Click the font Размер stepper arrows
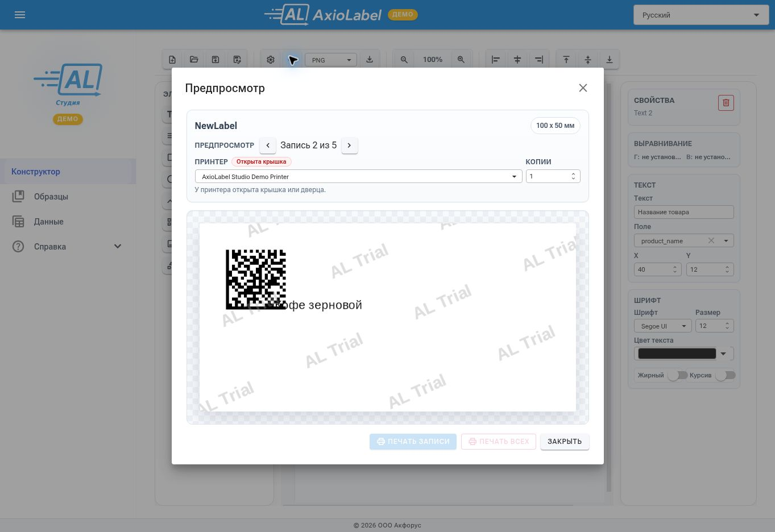The width and height of the screenshot is (775, 532). coord(727,326)
